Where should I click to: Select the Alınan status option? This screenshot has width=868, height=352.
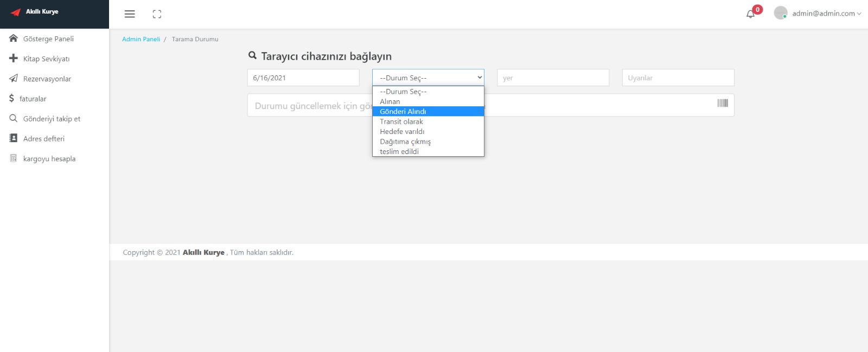428,101
